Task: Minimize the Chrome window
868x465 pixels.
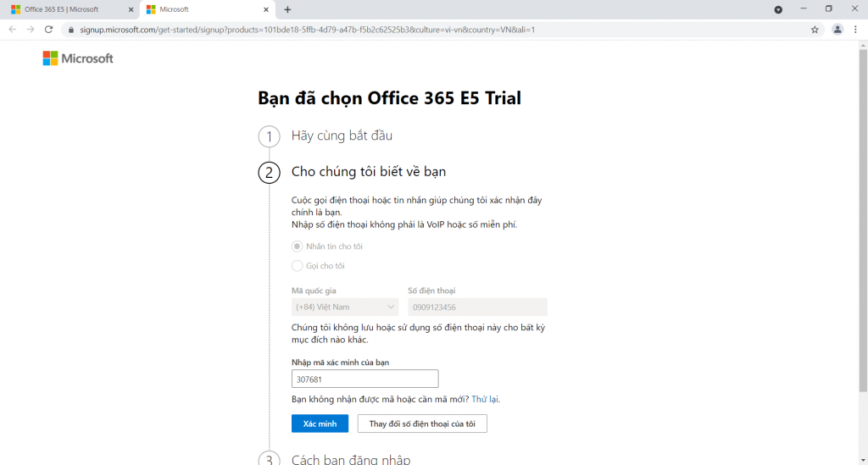Action: pos(804,8)
